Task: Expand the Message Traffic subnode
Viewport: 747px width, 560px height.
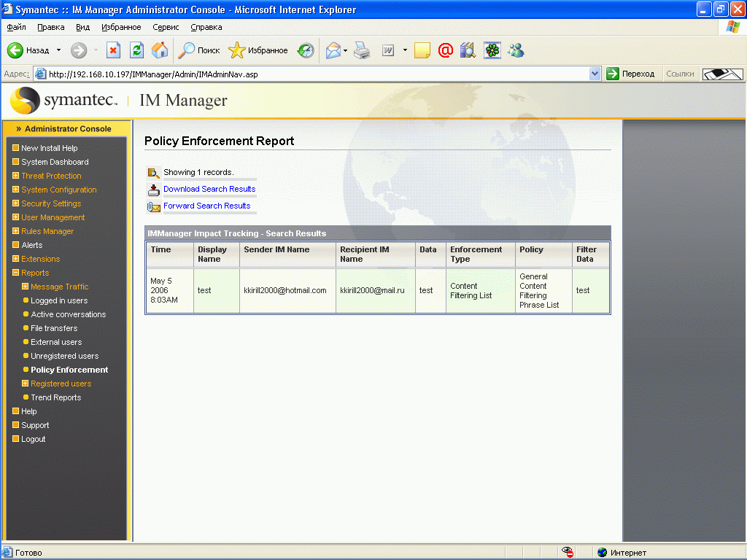Action: 26,286
